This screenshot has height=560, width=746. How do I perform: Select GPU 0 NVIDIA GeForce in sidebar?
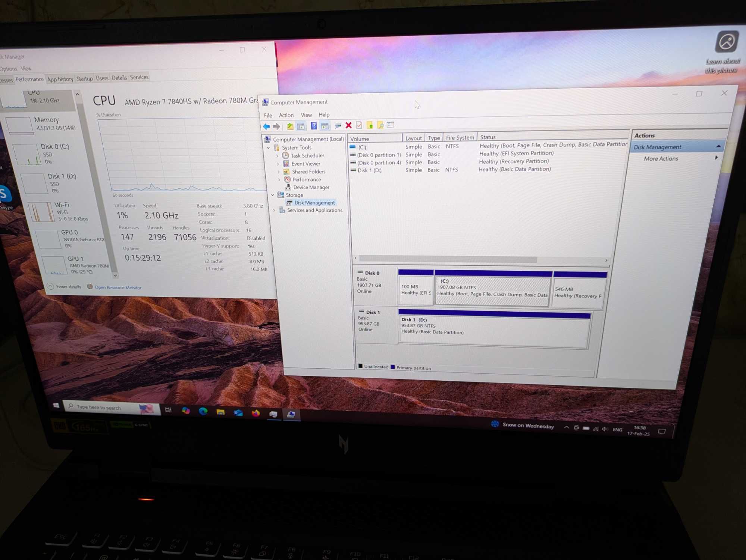coord(71,239)
